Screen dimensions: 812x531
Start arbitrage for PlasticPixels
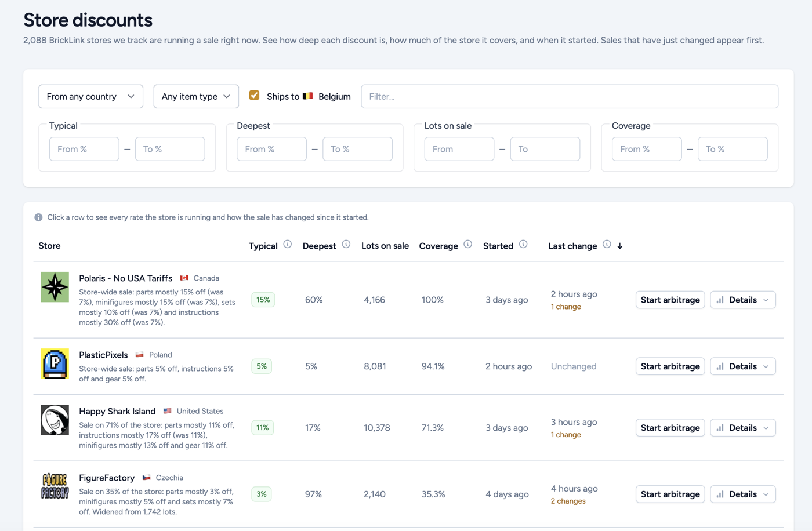[670, 366]
